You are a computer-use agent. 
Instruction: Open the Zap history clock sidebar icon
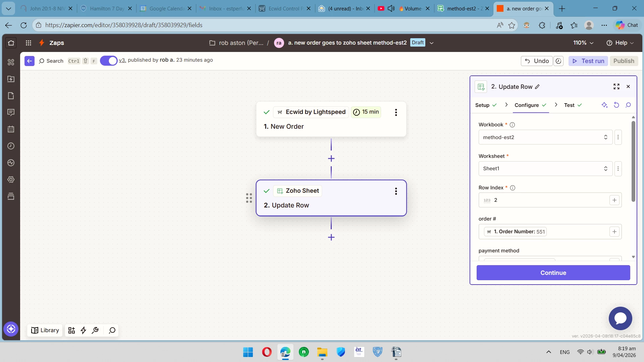click(x=11, y=146)
